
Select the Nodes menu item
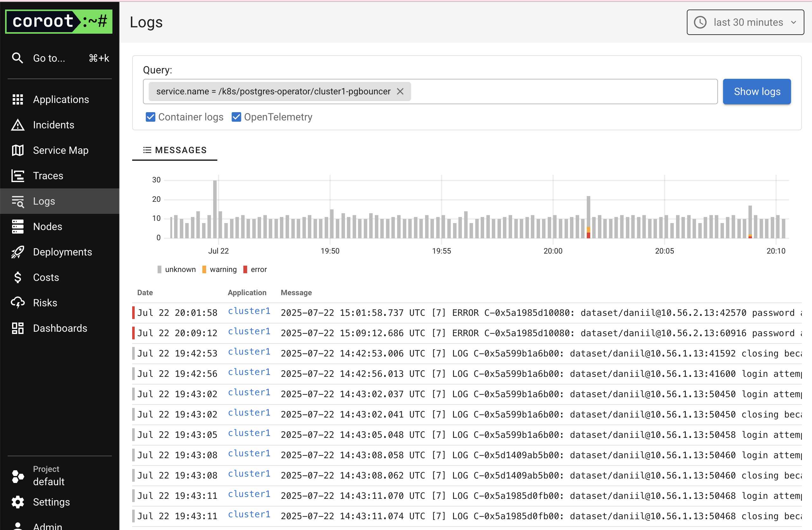[60, 227]
